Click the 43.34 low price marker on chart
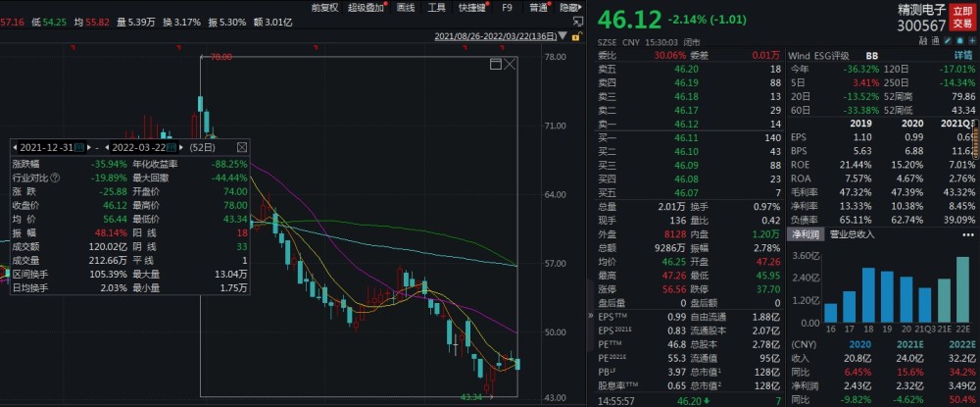 pos(470,396)
